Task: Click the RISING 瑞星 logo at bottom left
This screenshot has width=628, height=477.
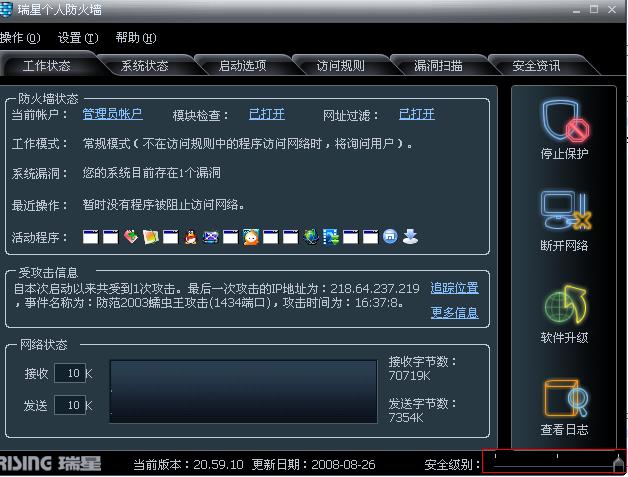Action: 50,464
